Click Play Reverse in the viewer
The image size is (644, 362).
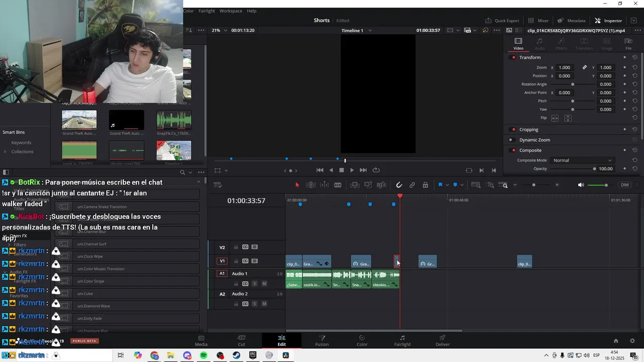pyautogui.click(x=331, y=170)
